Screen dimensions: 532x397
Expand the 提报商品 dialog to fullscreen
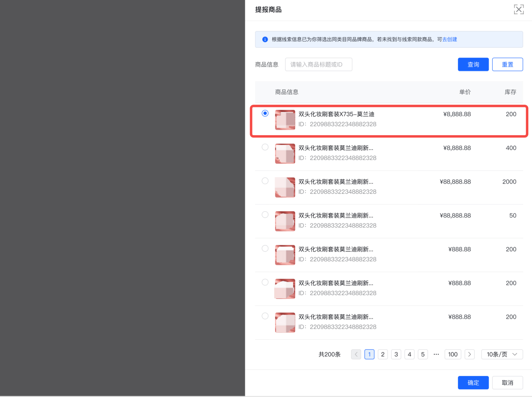pyautogui.click(x=519, y=9)
